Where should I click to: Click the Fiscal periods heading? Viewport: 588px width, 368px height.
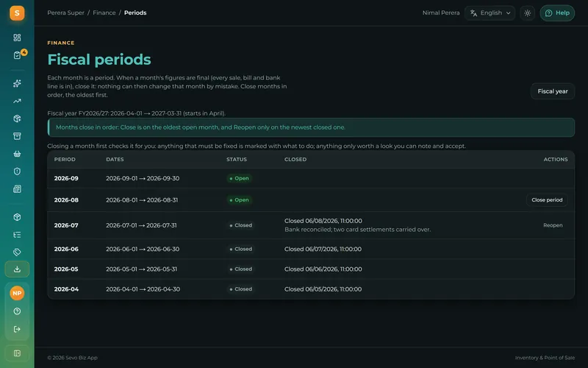[99, 60]
